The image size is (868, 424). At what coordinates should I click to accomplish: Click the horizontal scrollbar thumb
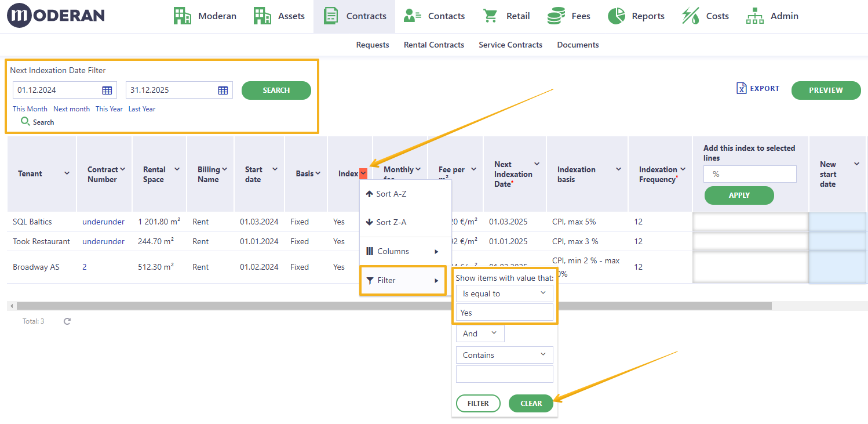pos(394,306)
